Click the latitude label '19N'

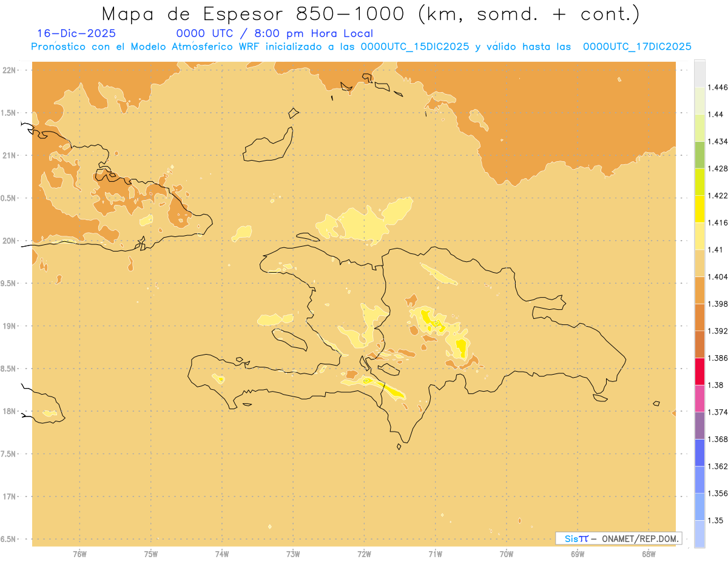(x=10, y=326)
